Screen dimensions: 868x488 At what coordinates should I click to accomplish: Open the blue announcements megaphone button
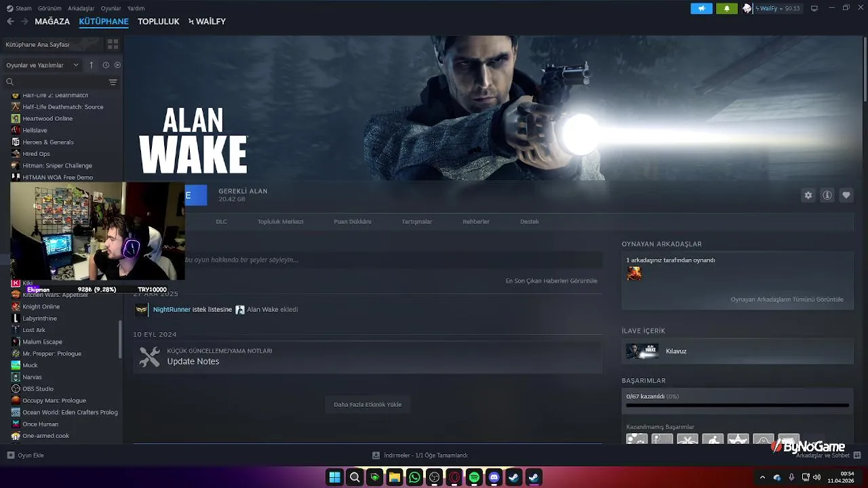tap(701, 8)
